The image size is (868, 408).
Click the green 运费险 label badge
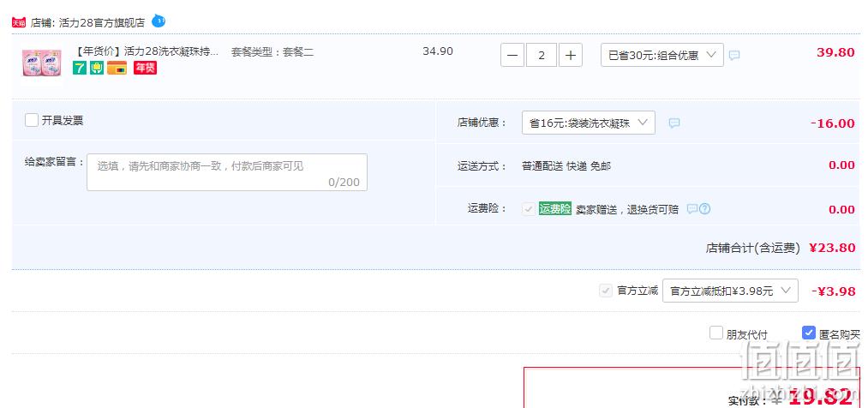pyautogui.click(x=555, y=208)
